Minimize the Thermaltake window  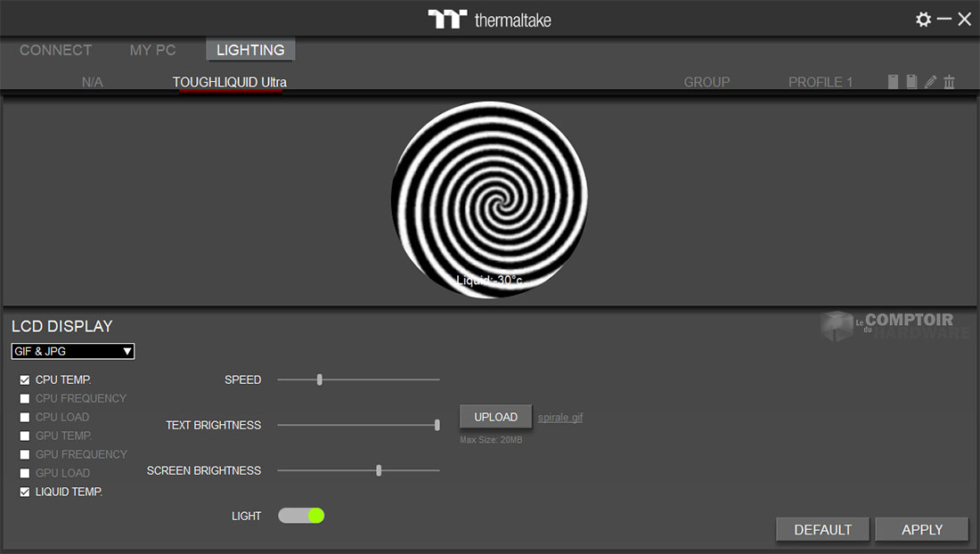click(944, 19)
